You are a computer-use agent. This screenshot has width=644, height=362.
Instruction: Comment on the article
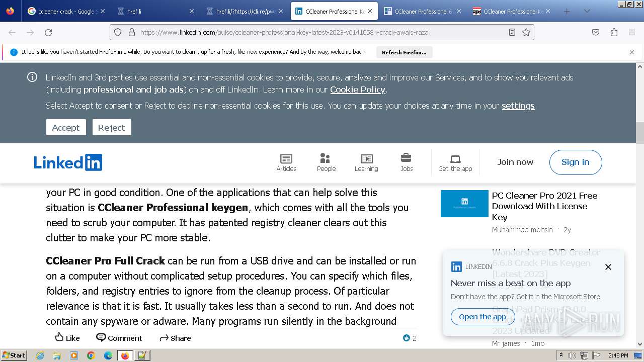[x=119, y=338]
